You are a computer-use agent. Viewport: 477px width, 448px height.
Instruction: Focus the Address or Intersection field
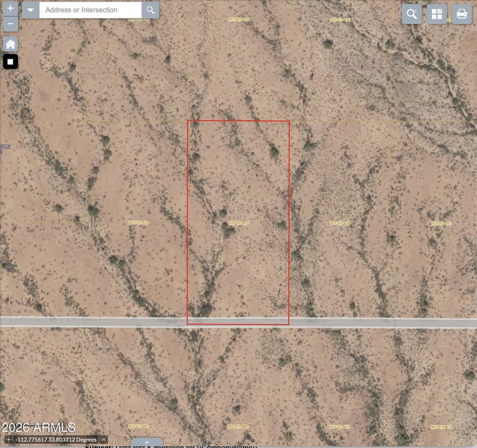[x=91, y=10]
